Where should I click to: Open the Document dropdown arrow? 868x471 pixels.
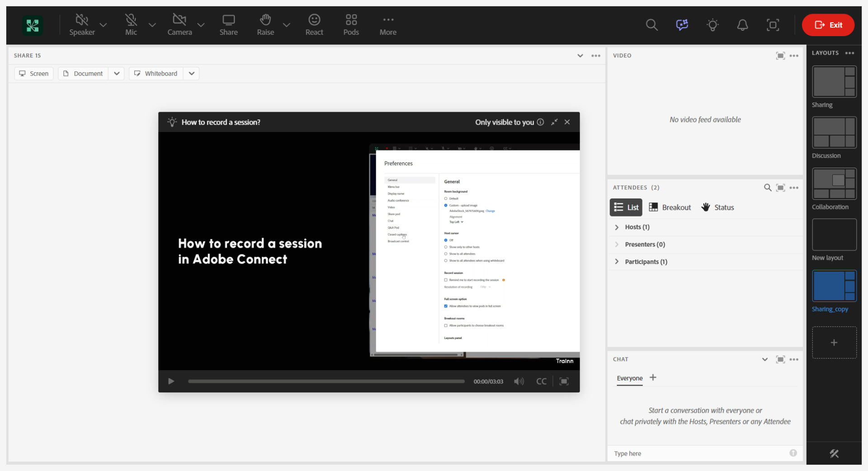click(x=116, y=73)
